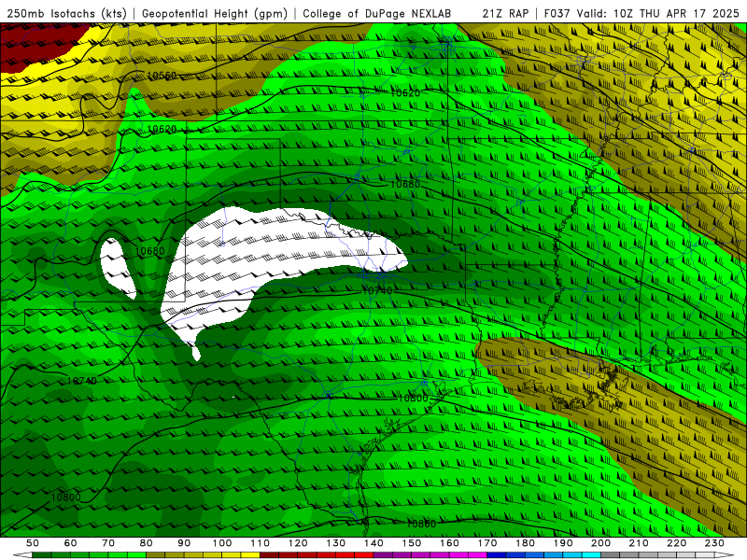Screen dimensions: 747x560
Task: Click the 'College of DuPage NEXLAB' header text
Action: [376, 13]
